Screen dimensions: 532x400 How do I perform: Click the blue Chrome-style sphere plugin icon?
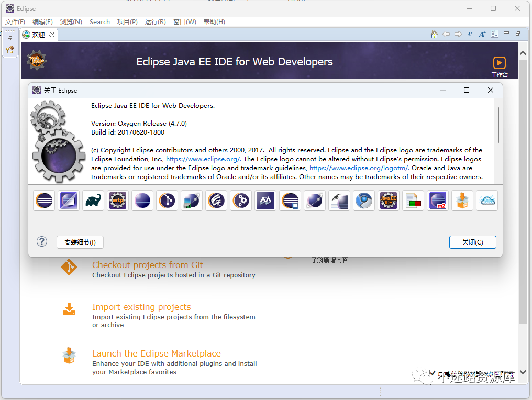(x=364, y=201)
